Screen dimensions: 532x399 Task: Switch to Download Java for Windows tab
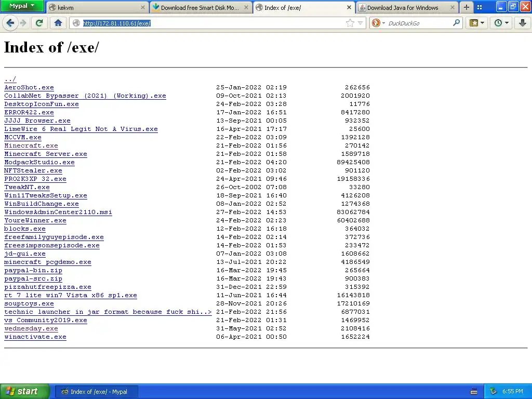407,7
